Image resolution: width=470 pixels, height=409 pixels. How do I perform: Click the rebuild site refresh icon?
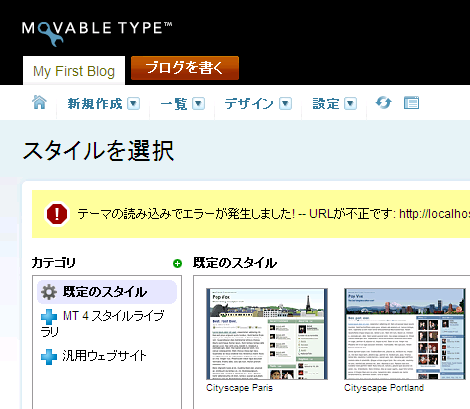pos(383,103)
